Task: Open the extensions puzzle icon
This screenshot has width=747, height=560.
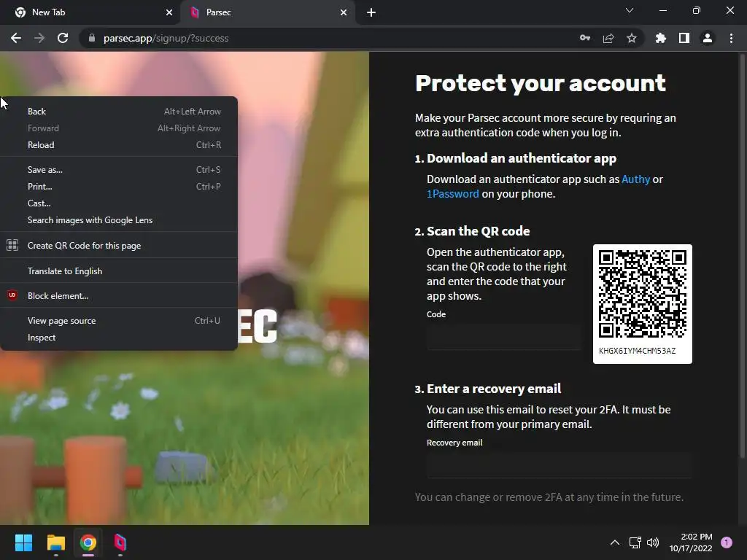Action: coord(661,38)
